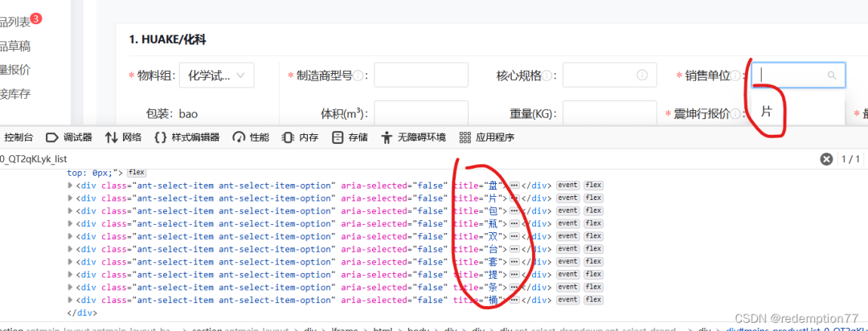Open the 网络 devtools tab
This screenshot has width=868, height=331.
[x=123, y=137]
